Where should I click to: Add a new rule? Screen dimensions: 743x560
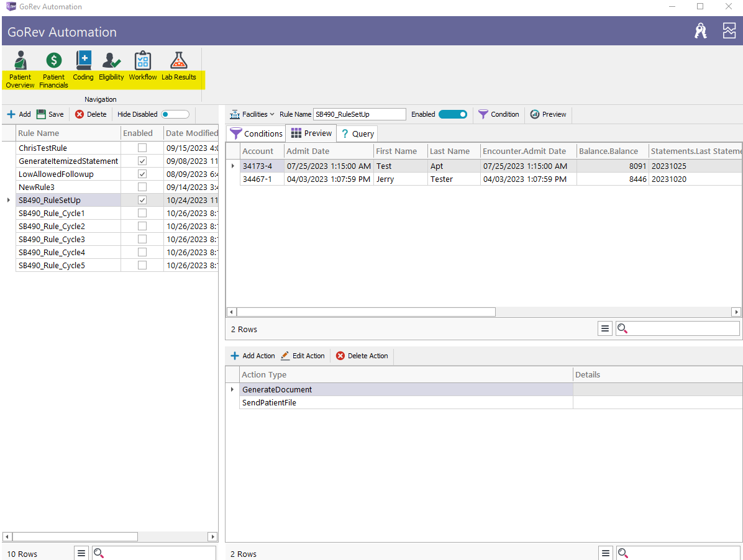tap(19, 114)
